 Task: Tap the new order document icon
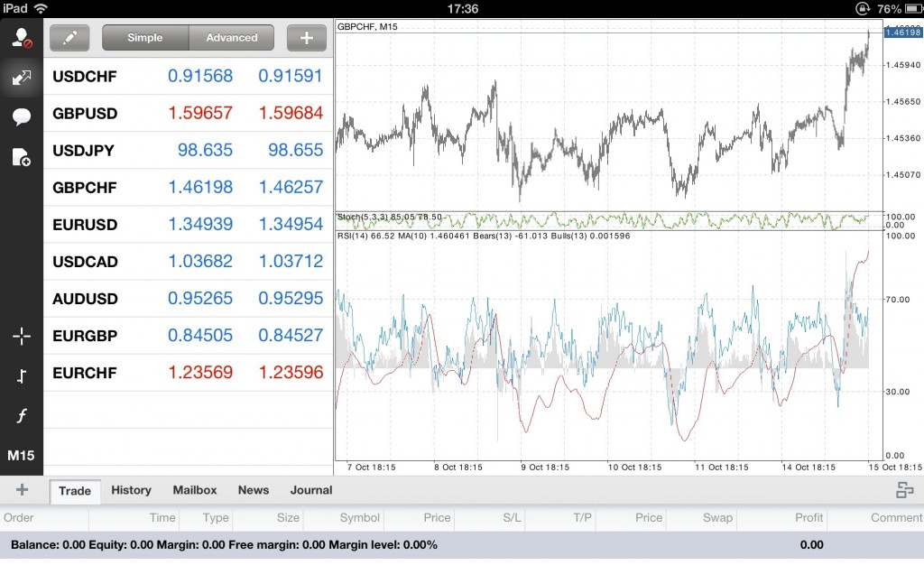22,157
